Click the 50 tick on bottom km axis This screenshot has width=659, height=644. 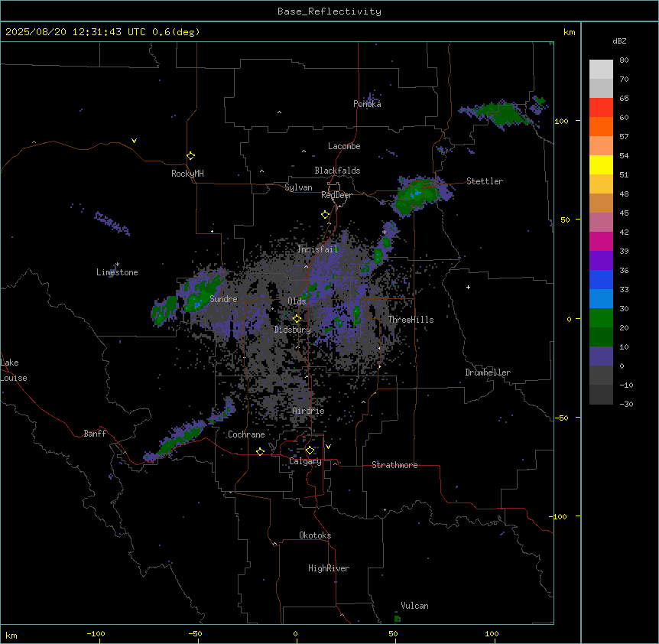[x=394, y=634]
